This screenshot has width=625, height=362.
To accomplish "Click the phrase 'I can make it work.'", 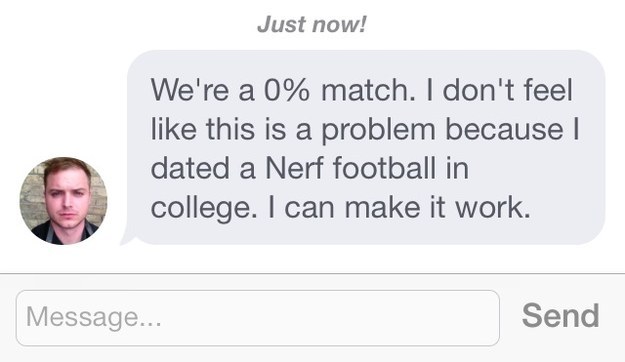I will [x=399, y=208].
